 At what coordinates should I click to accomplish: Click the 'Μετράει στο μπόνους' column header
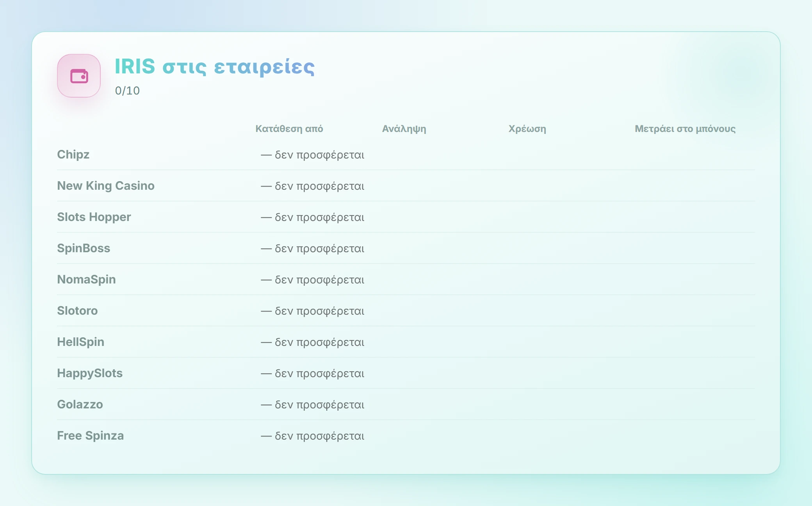(x=685, y=129)
